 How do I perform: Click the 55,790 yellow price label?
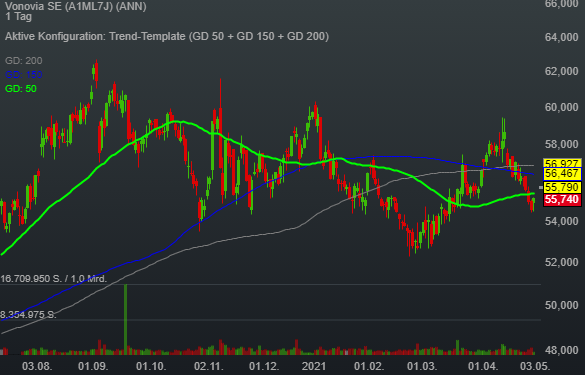click(562, 187)
